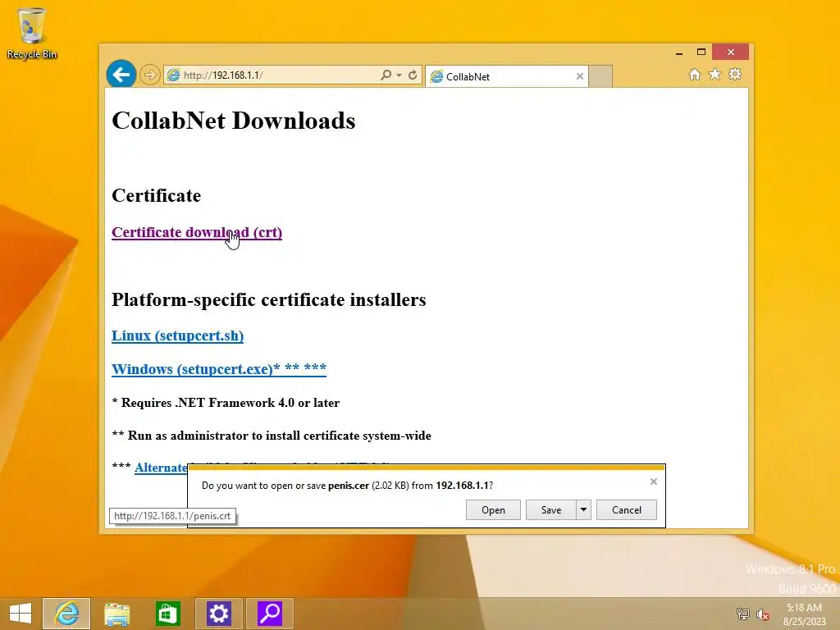Minimize the Internet Explorer window
Image resolution: width=840 pixels, height=630 pixels.
678,52
